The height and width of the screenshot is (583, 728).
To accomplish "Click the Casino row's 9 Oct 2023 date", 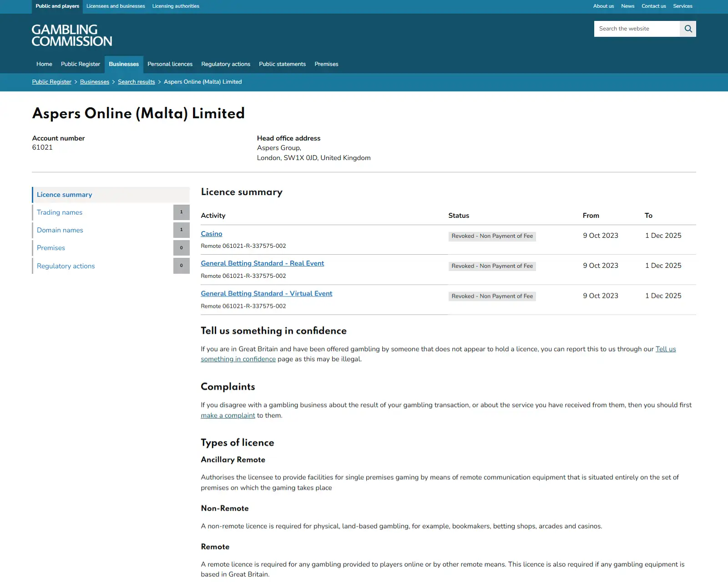I will click(601, 236).
